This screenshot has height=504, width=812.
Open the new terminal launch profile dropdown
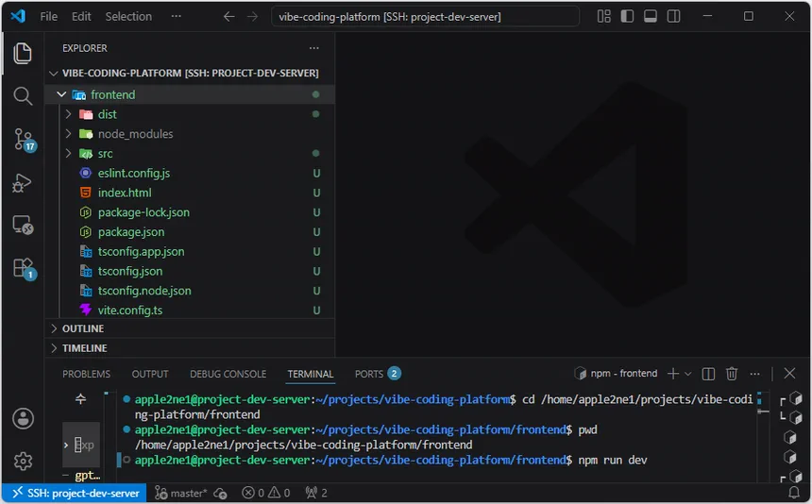pyautogui.click(x=687, y=374)
